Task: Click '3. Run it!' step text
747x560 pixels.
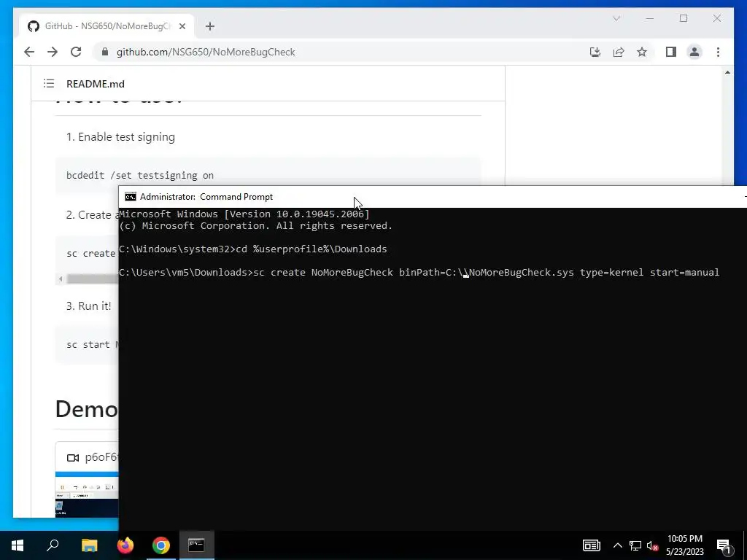Action: pyautogui.click(x=88, y=306)
